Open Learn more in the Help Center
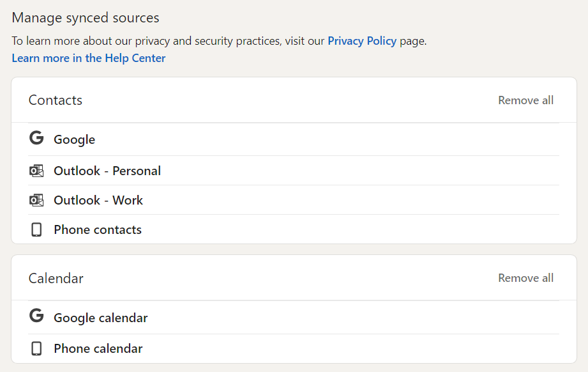Image resolution: width=588 pixels, height=372 pixels. 88,58
